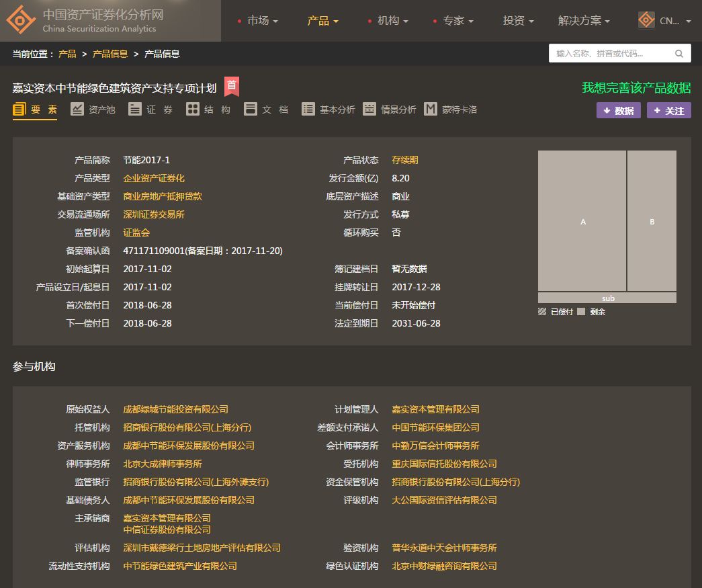Viewport: 702px width, 588px height.
Task: Open 北京中财绿融咨询有限公司 link
Action: (x=444, y=566)
